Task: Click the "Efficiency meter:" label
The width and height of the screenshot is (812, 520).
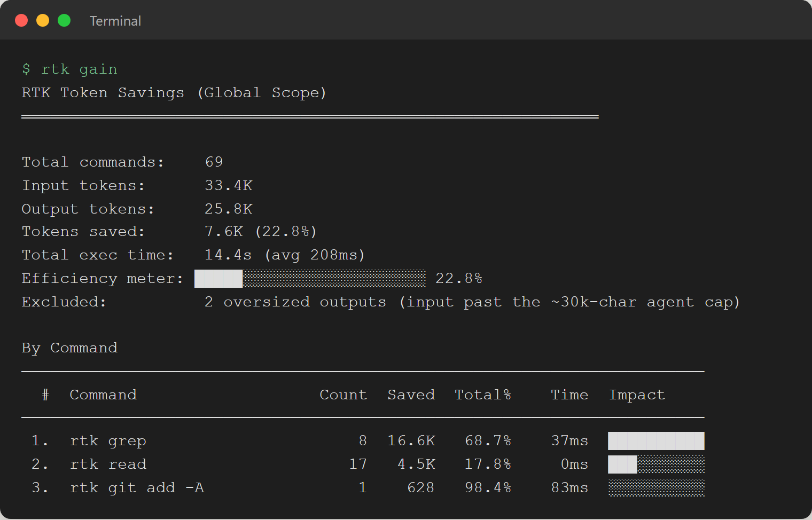Action: tap(103, 278)
